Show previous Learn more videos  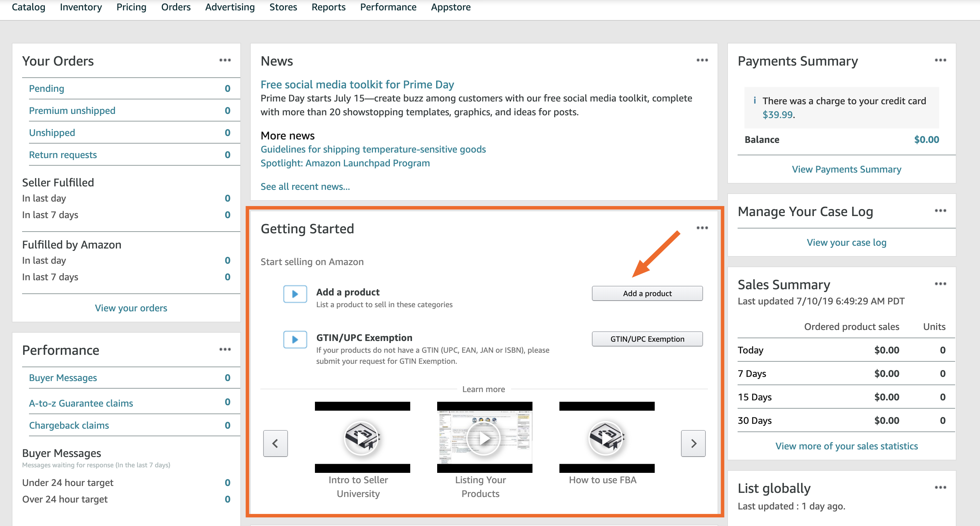point(275,443)
